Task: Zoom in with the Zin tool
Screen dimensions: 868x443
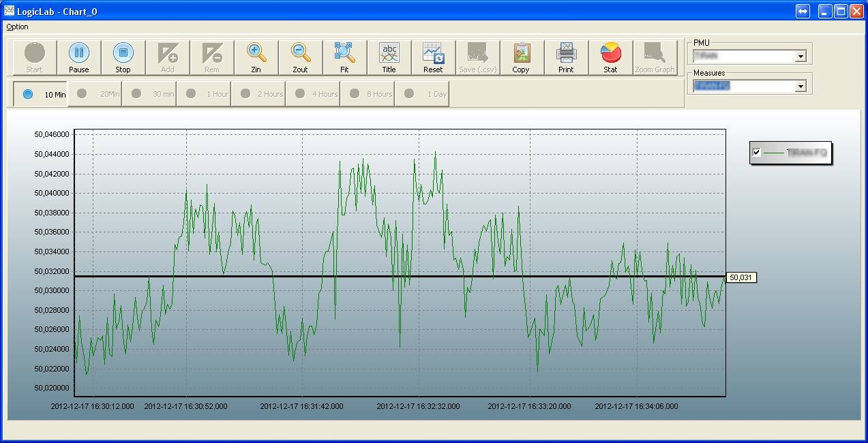Action: 256,57
